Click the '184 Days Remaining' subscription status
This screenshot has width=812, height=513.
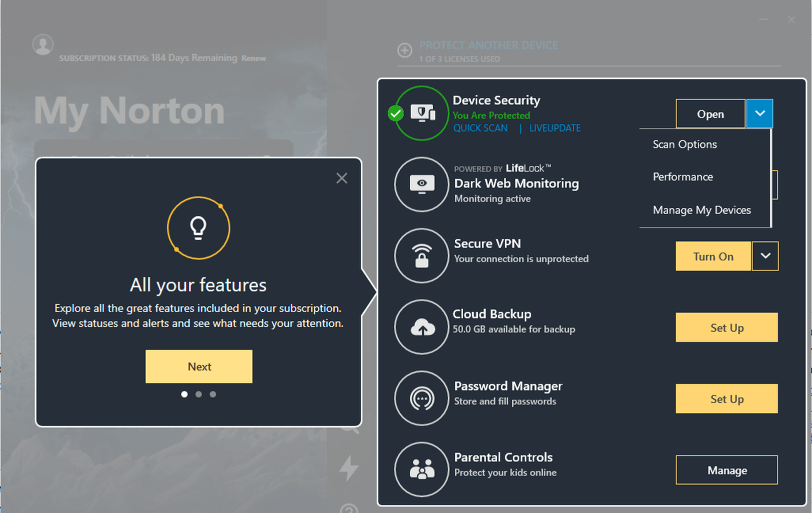[194, 57]
